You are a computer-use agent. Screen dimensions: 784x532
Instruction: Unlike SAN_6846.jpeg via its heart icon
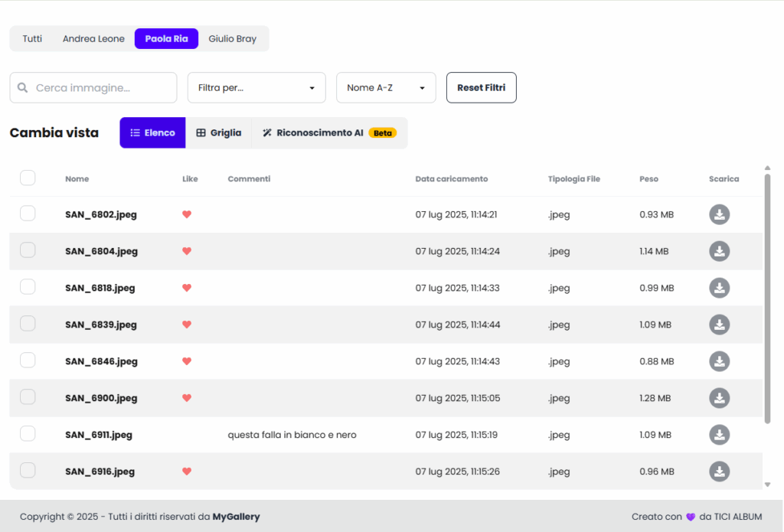coord(187,361)
